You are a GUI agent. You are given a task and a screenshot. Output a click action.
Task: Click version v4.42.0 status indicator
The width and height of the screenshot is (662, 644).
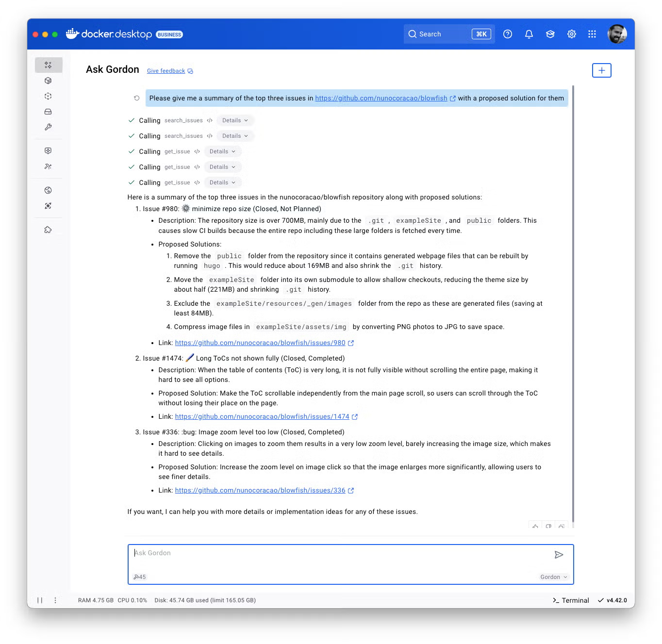612,600
